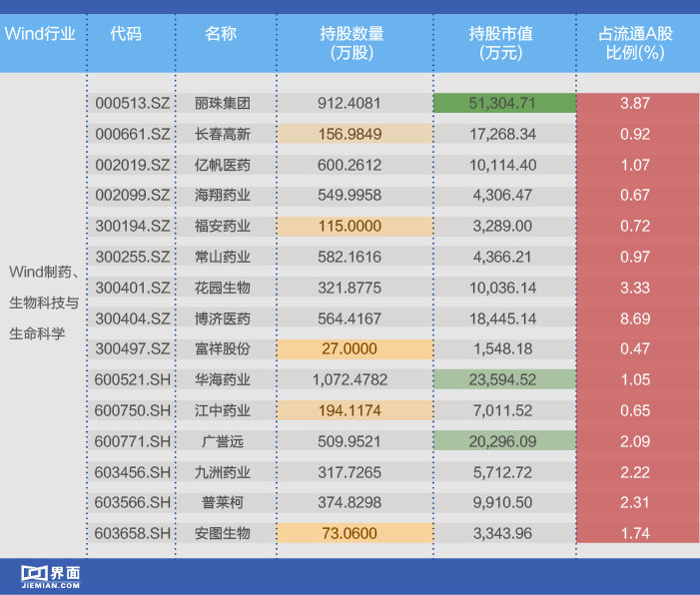This screenshot has width=700, height=595.
Task: Click the 名称 column header
Action: [221, 34]
